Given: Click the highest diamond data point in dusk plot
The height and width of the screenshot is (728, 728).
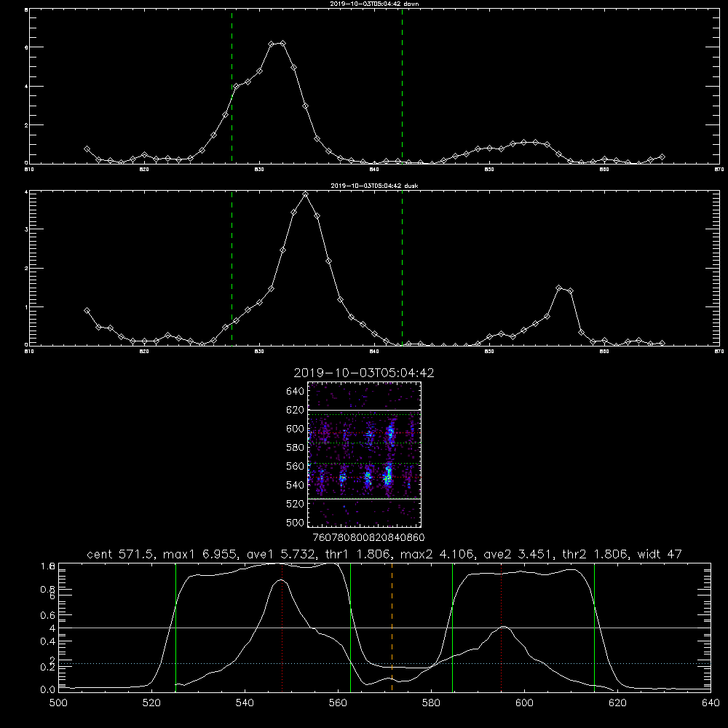Looking at the screenshot, I should [305, 194].
